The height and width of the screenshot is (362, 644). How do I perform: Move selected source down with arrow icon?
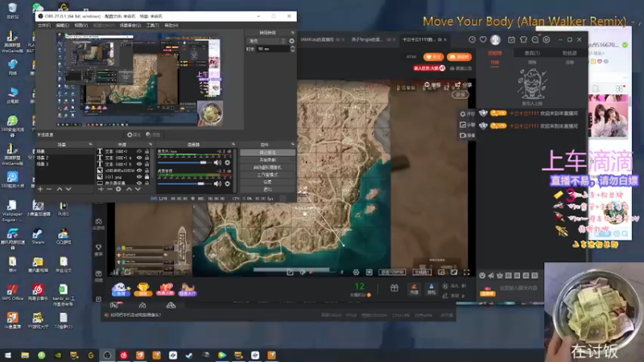tap(138, 189)
